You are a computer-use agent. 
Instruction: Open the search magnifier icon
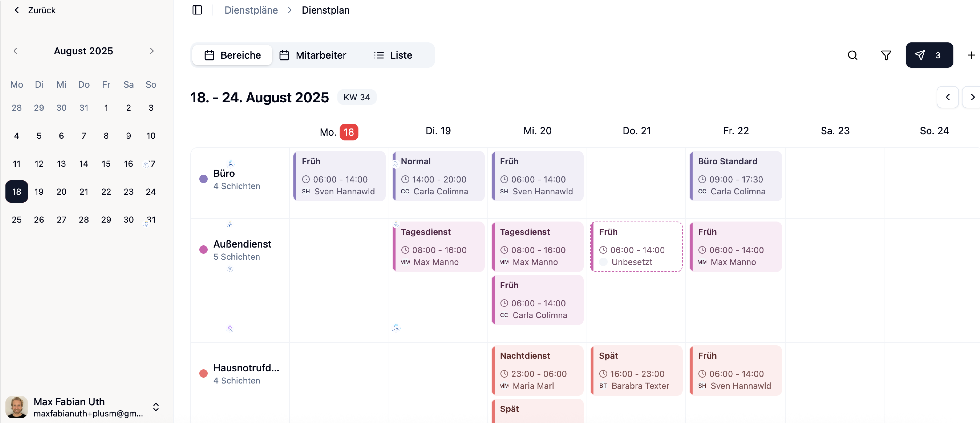point(853,55)
